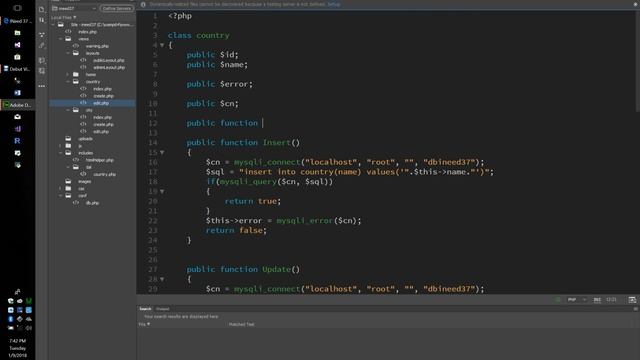The height and width of the screenshot is (360, 640).
Task: Fold the class body at line 4
Action: (x=162, y=45)
